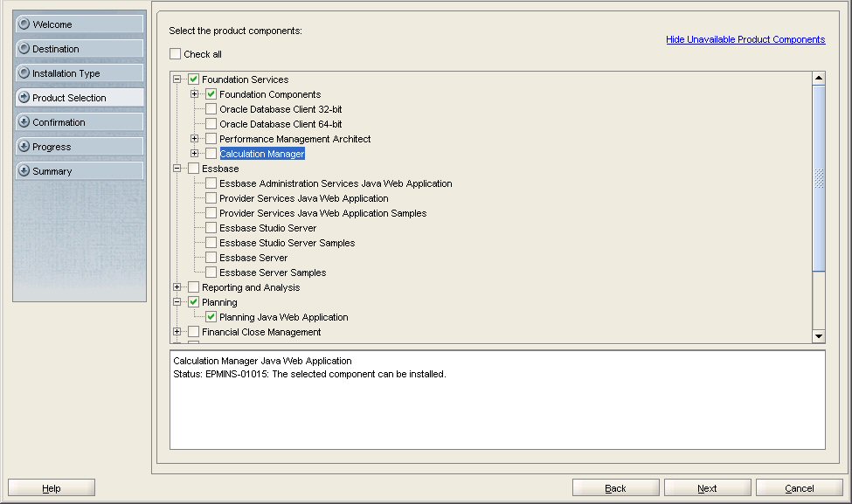Click the Welcome step icon
The width and height of the screenshot is (852, 504).
24,24
